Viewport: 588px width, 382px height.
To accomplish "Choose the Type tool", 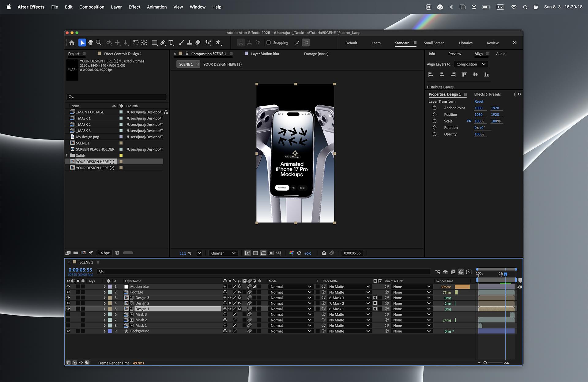I will [x=171, y=43].
